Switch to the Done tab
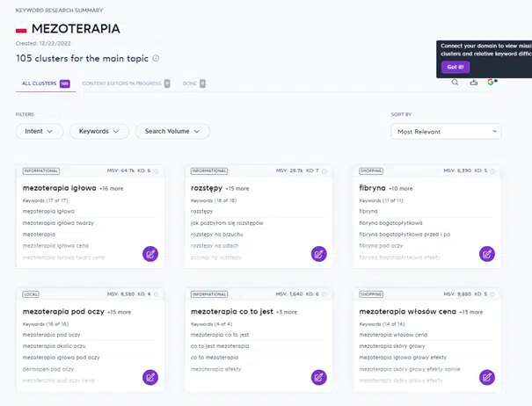Image resolution: width=532 pixels, height=406 pixels. click(x=193, y=83)
